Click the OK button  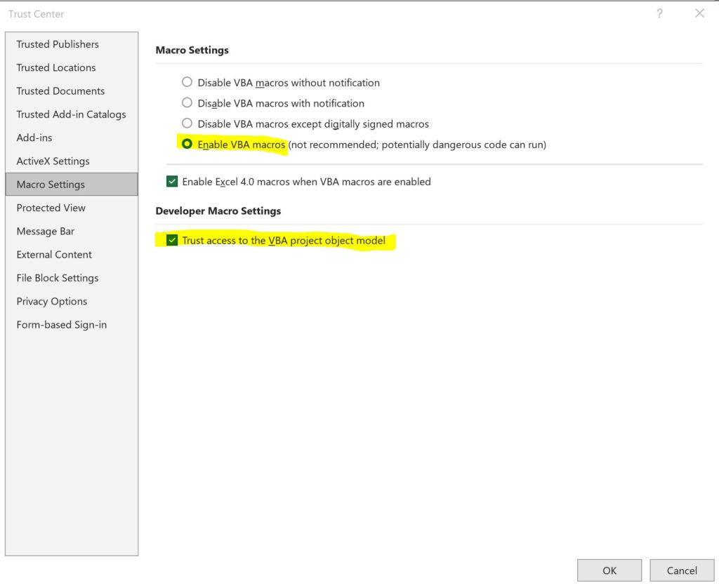click(609, 570)
